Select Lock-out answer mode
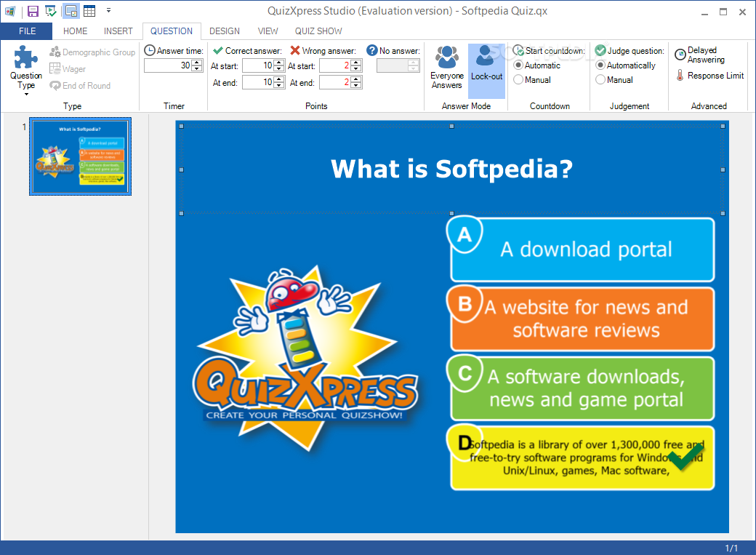This screenshot has width=756, height=555. click(486, 71)
